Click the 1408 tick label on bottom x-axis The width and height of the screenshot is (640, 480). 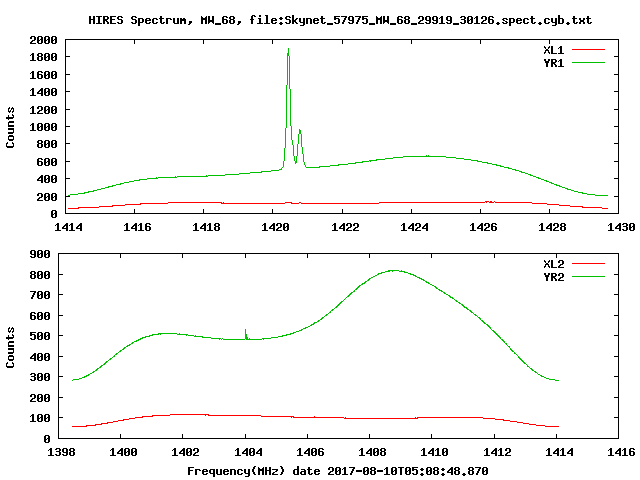tap(372, 452)
